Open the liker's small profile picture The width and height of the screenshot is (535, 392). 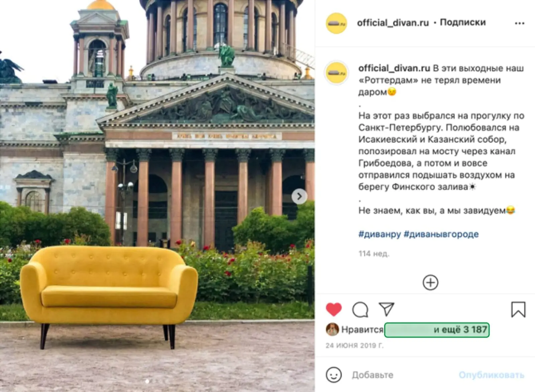[332, 330]
